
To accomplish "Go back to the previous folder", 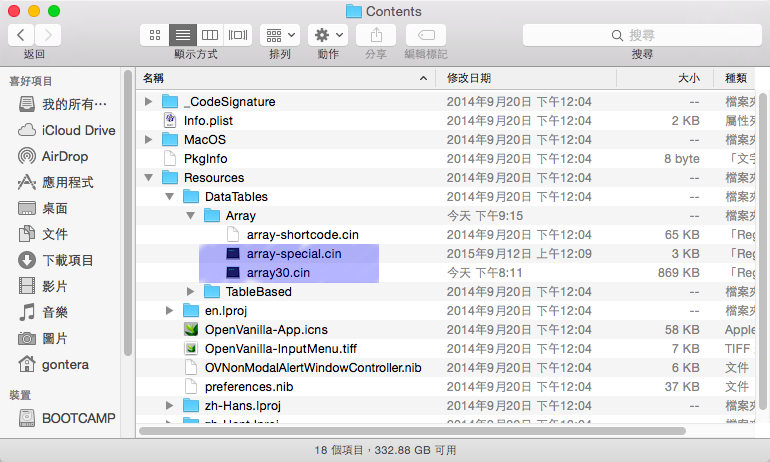I will [21, 35].
